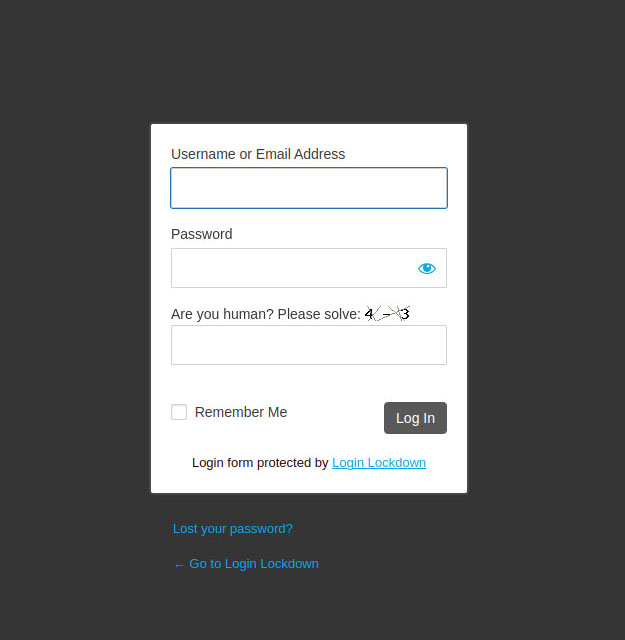The image size is (625, 640).
Task: Click the 'Username or Email Address' label
Action: click(x=258, y=154)
